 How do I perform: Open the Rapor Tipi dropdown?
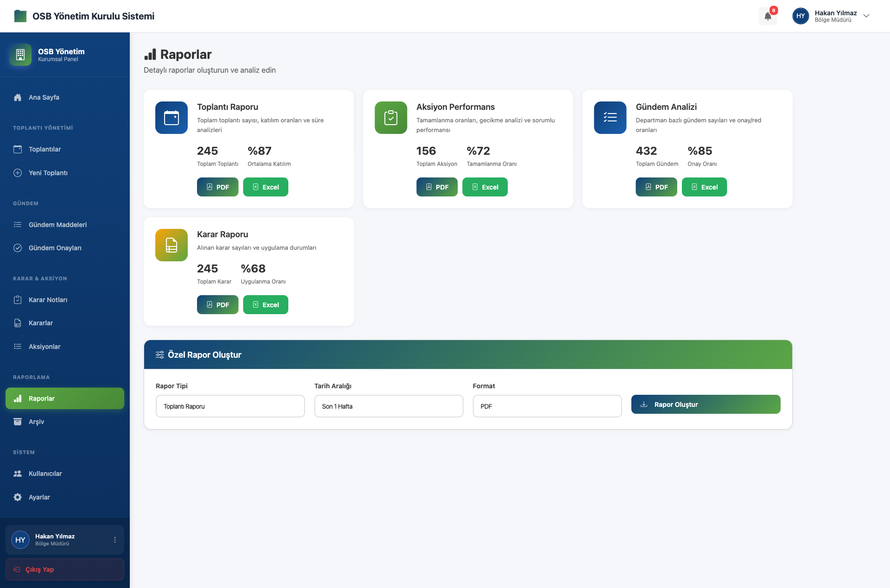[x=230, y=406]
